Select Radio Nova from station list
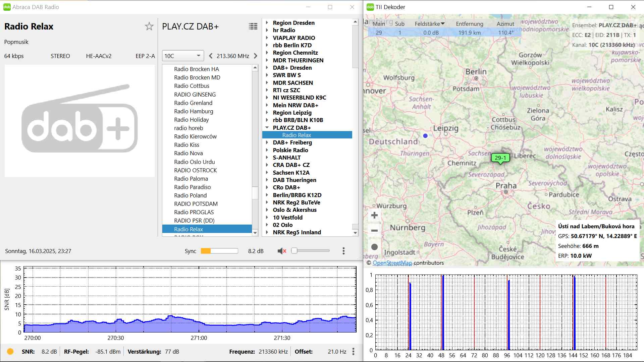The height and width of the screenshot is (362, 644). (189, 153)
